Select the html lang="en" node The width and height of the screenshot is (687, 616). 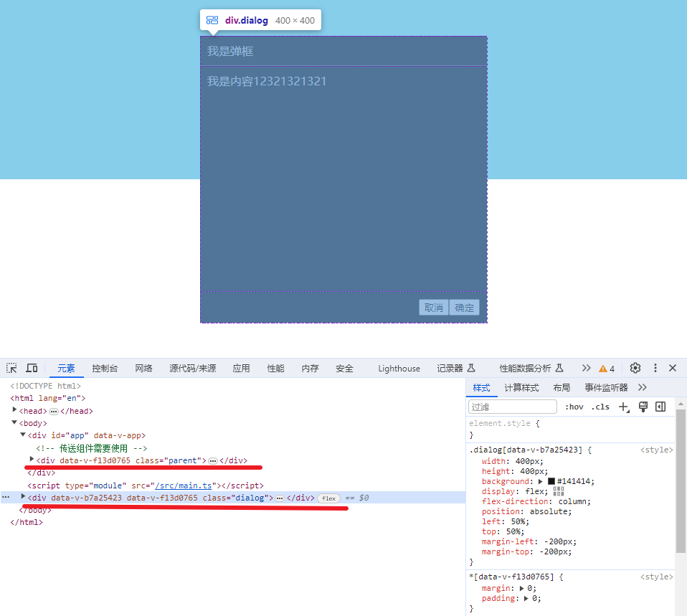[48, 398]
